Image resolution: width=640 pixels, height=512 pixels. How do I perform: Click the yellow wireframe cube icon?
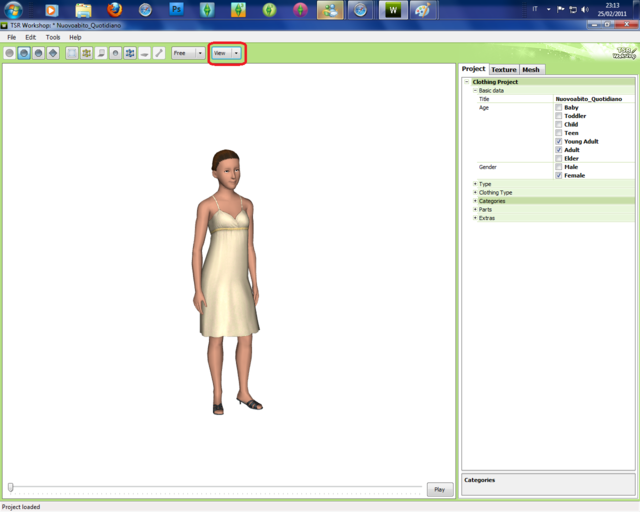pos(87,53)
